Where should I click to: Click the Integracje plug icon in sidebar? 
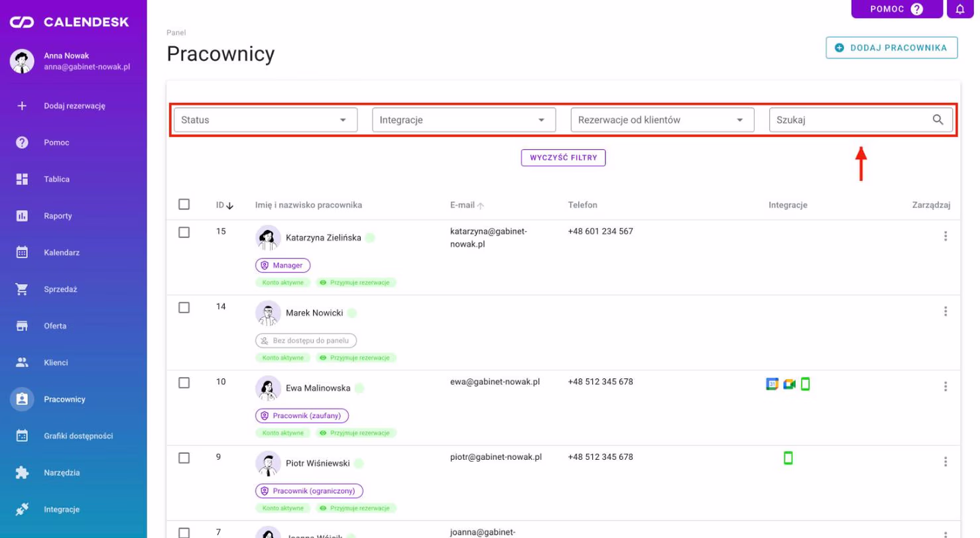coord(22,510)
